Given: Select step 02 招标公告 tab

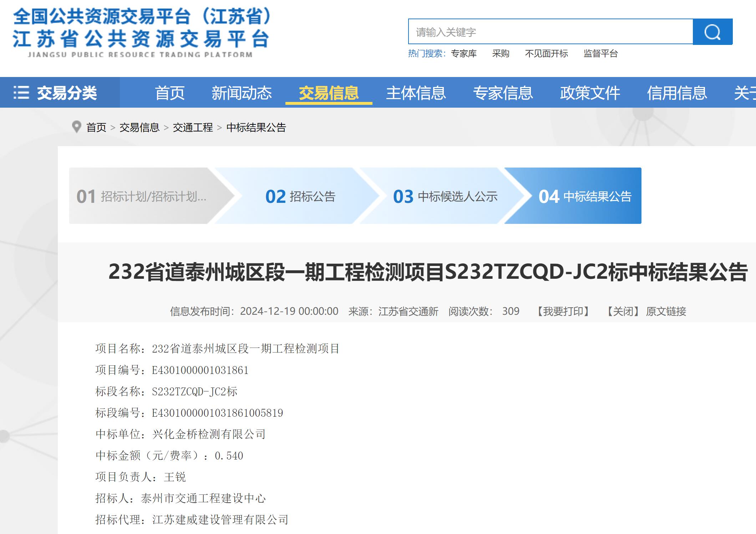Looking at the screenshot, I should tap(300, 196).
